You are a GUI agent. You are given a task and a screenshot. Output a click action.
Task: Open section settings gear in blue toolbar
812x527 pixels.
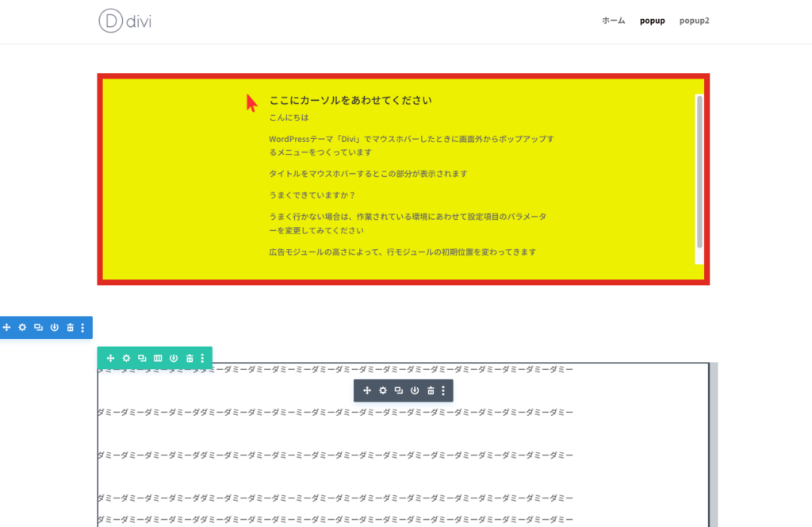click(22, 327)
